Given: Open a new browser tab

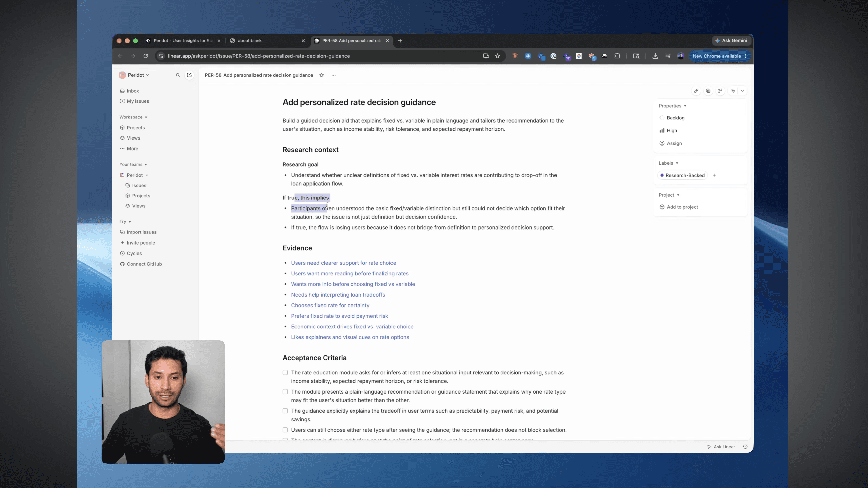Looking at the screenshot, I should click(x=400, y=40).
